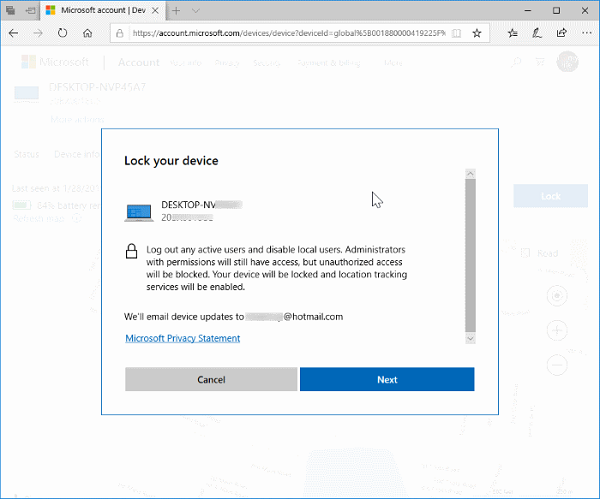Click the add notes pen icon

537,33
